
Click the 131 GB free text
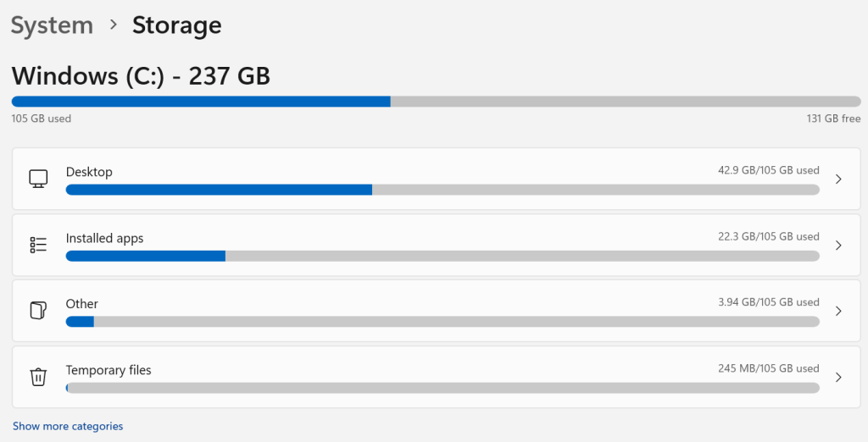(x=833, y=119)
